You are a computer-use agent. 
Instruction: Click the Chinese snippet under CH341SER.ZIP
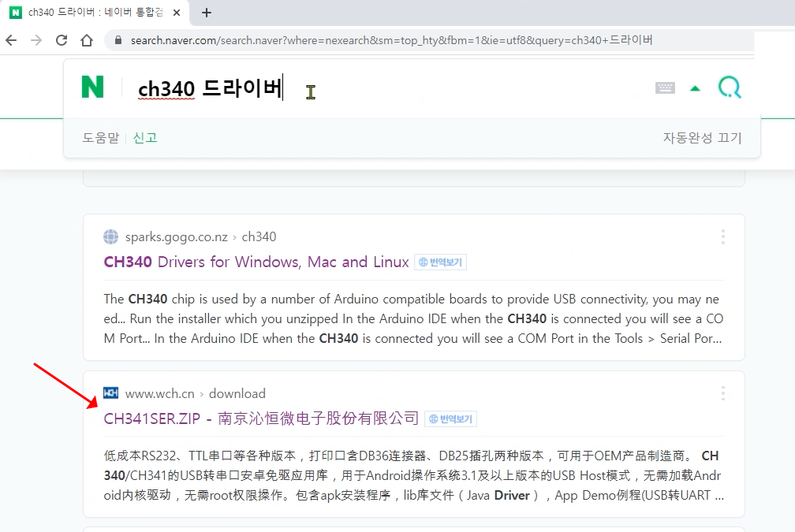click(x=413, y=475)
